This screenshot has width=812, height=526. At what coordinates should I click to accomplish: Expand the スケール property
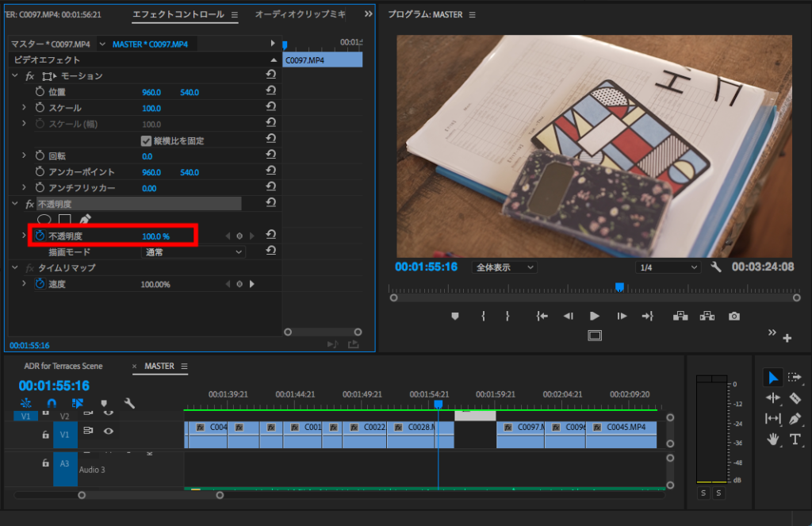point(24,108)
